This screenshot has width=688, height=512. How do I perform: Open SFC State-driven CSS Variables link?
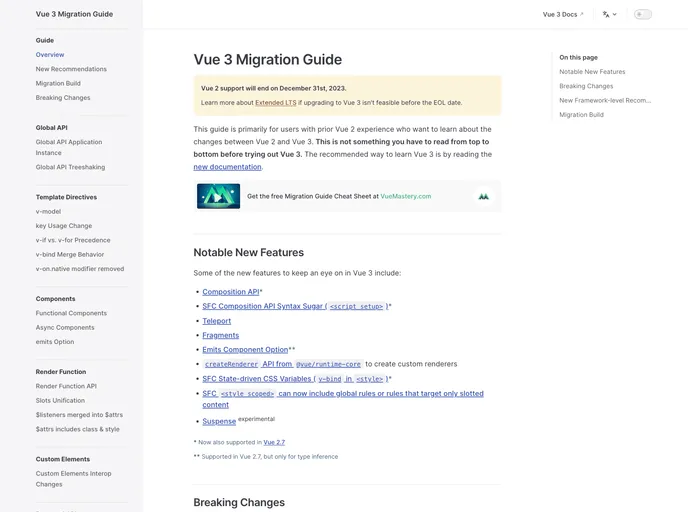[x=295, y=379]
